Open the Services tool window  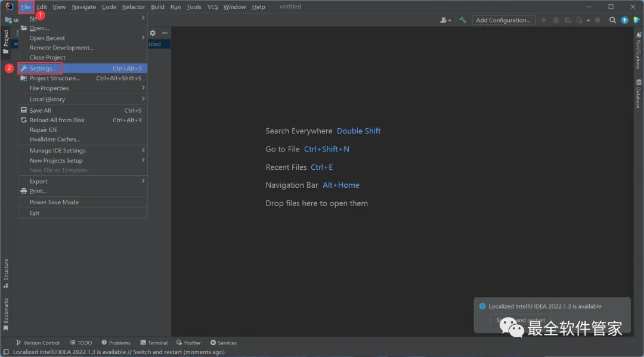224,343
